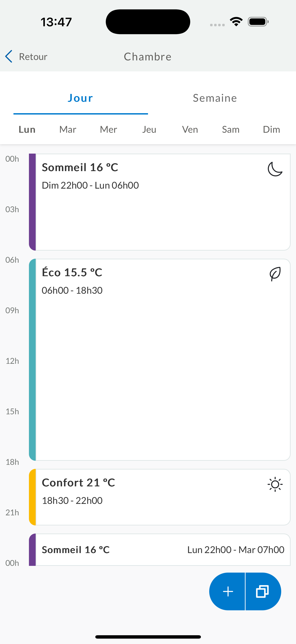Tap the copy schedule icon button

(x=263, y=591)
